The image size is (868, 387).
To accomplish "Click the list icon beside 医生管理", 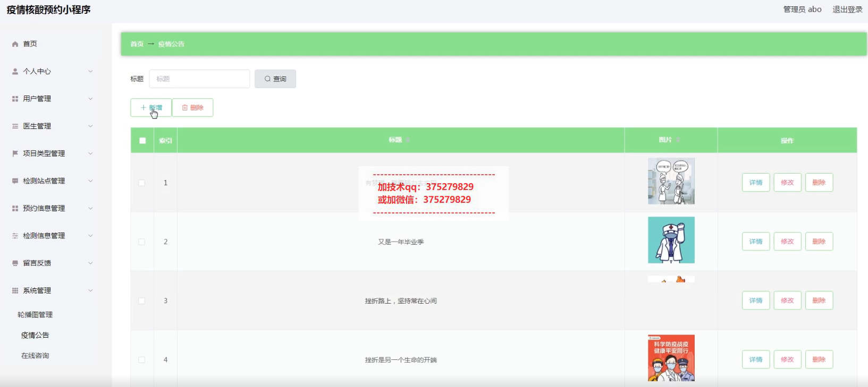I will pyautogui.click(x=15, y=126).
